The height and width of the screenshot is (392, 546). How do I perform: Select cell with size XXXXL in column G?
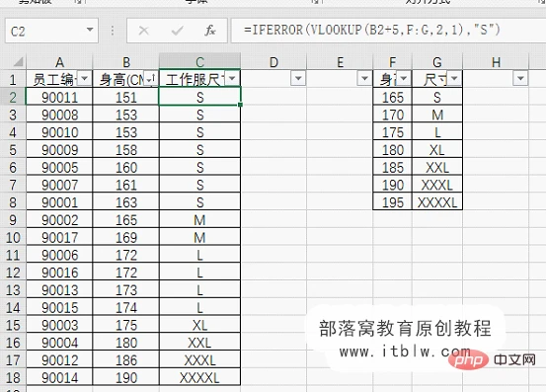tap(437, 202)
